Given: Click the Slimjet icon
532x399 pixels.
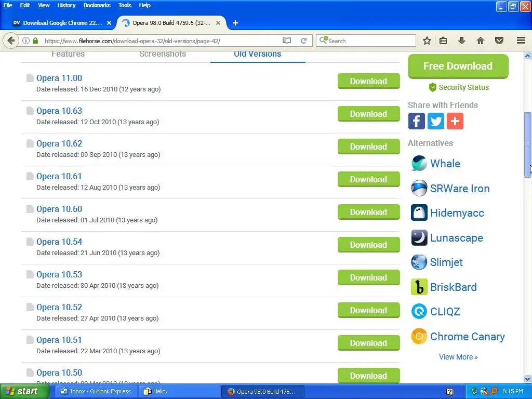Looking at the screenshot, I should tap(419, 262).
